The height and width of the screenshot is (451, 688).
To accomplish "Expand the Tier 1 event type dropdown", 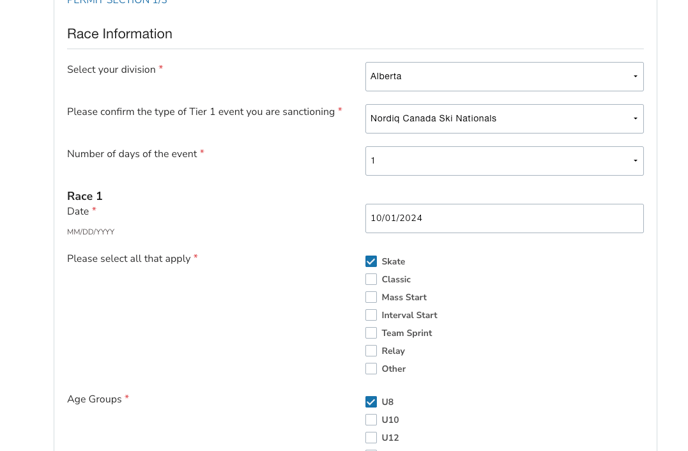I will pos(503,119).
